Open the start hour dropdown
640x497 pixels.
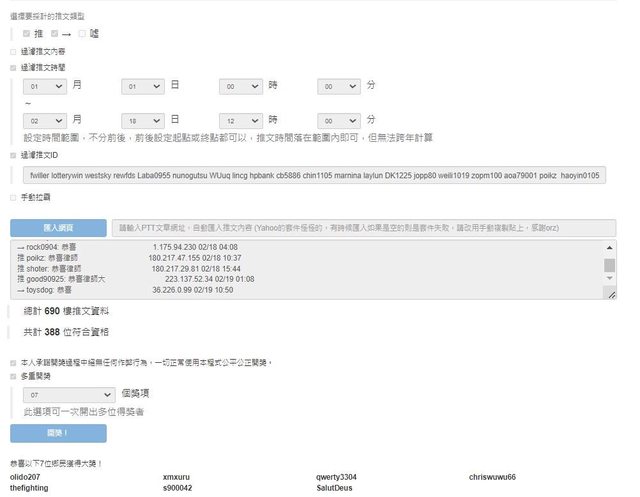click(x=242, y=87)
